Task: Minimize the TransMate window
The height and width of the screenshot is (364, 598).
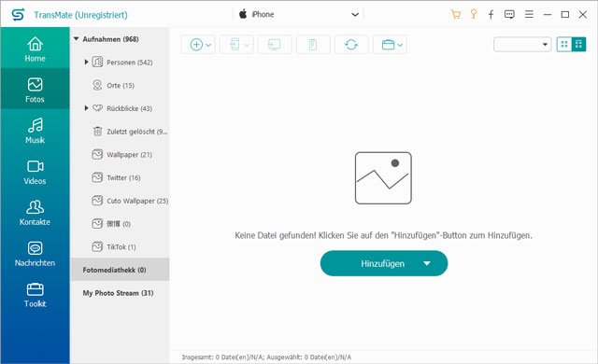Action: point(548,15)
